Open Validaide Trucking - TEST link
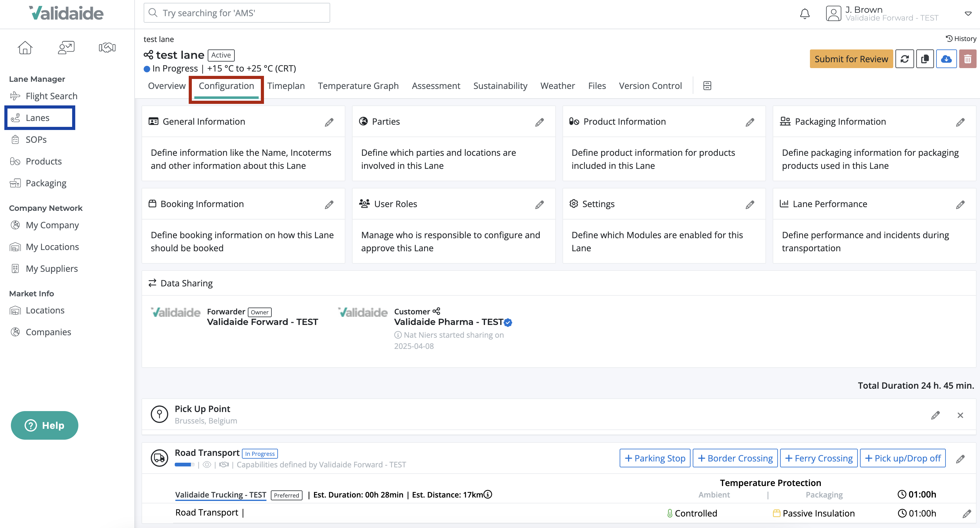The height and width of the screenshot is (528, 980). (x=221, y=495)
